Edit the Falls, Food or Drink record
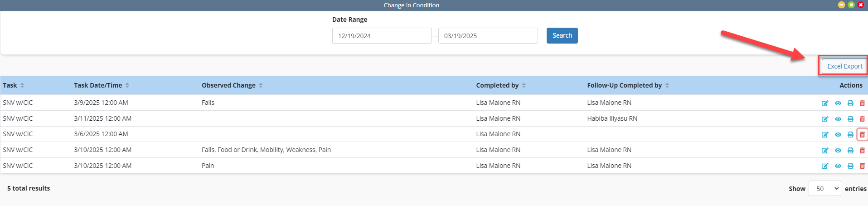This screenshot has width=868, height=206. coord(825,150)
